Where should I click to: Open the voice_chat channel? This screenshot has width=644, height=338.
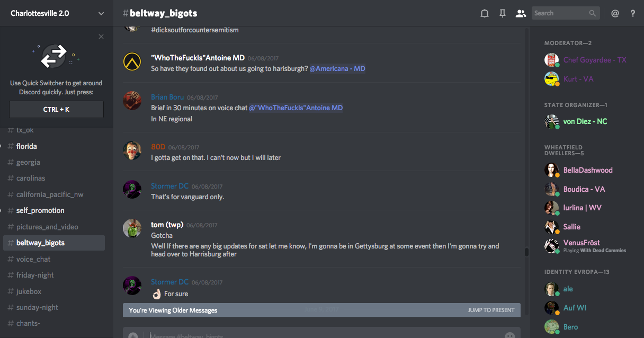click(33, 259)
